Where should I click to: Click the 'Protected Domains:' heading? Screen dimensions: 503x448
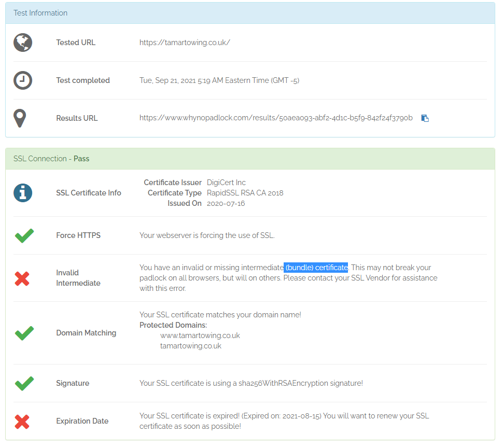tap(173, 325)
